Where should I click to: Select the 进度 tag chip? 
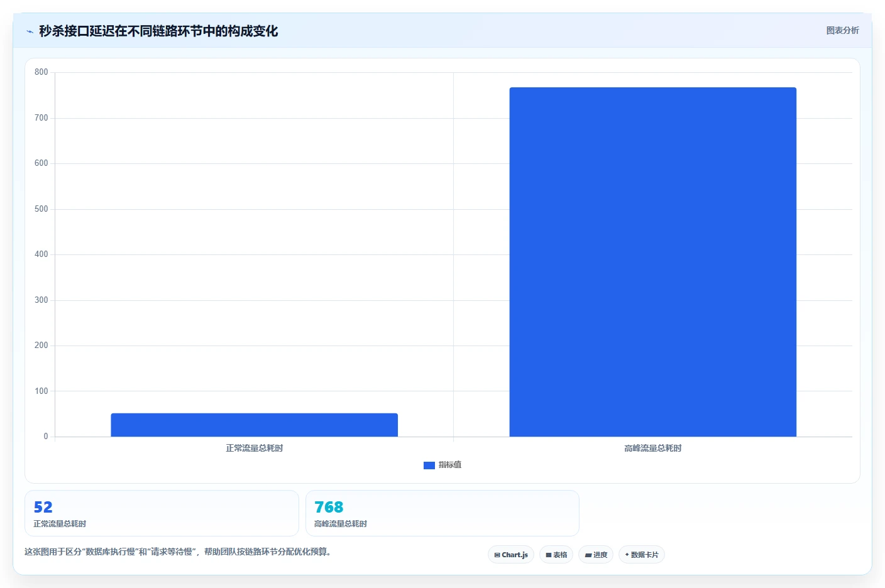click(x=596, y=555)
